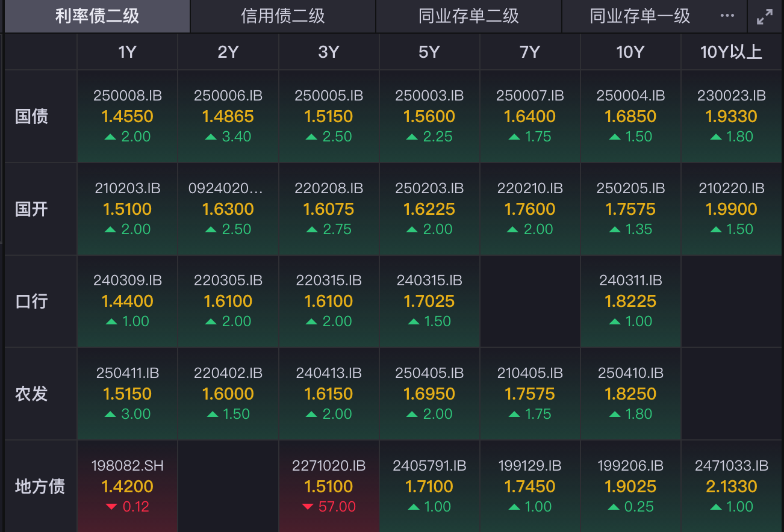
Task: Open bond 240309.IB in 口行 1Y
Action: [x=128, y=301]
